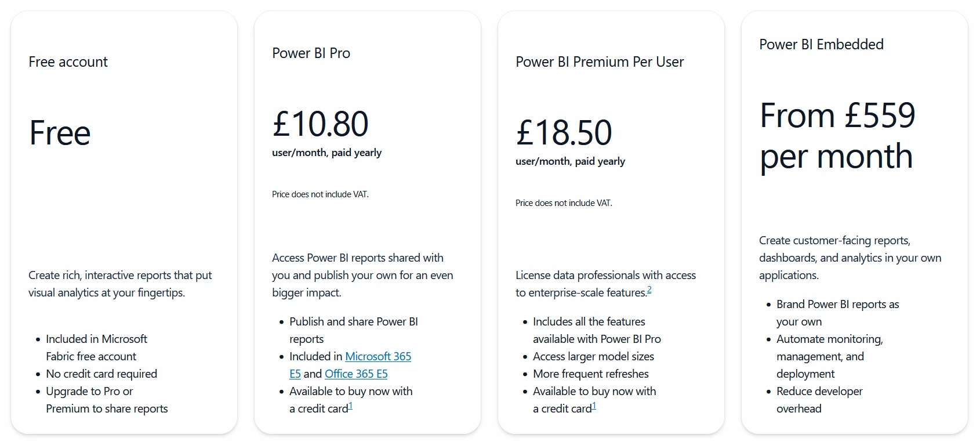This screenshot has height=445, width=980.
Task: Select the Free account card
Action: (x=124, y=220)
